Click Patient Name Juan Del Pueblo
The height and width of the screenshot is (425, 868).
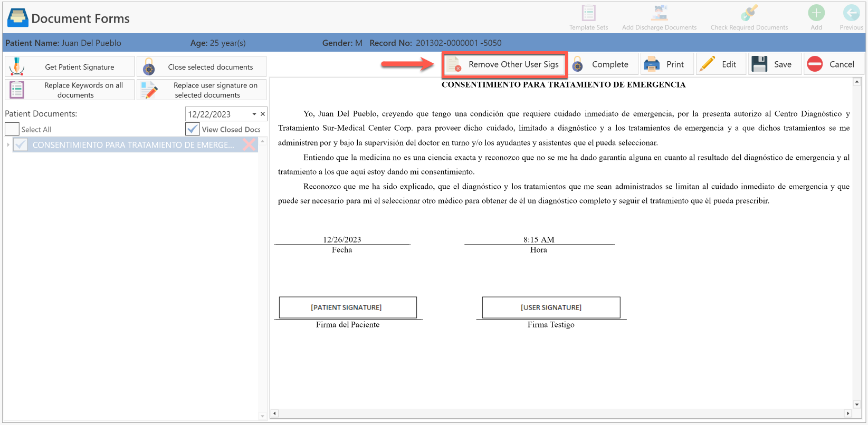tap(63, 43)
